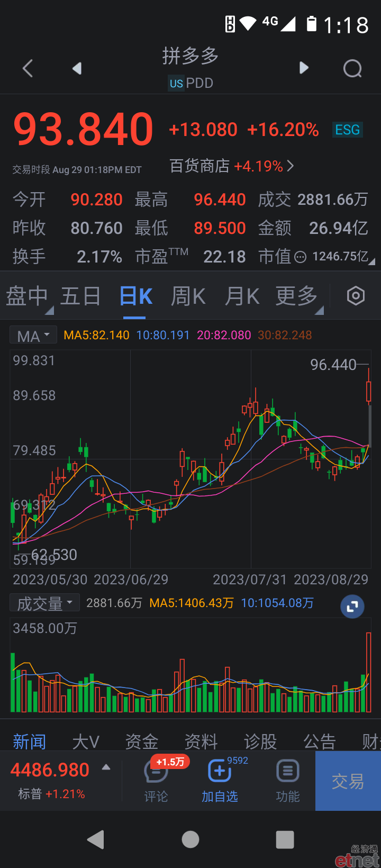
Task: Expand quote details corner triangle near 市值
Action: pyautogui.click(x=372, y=261)
